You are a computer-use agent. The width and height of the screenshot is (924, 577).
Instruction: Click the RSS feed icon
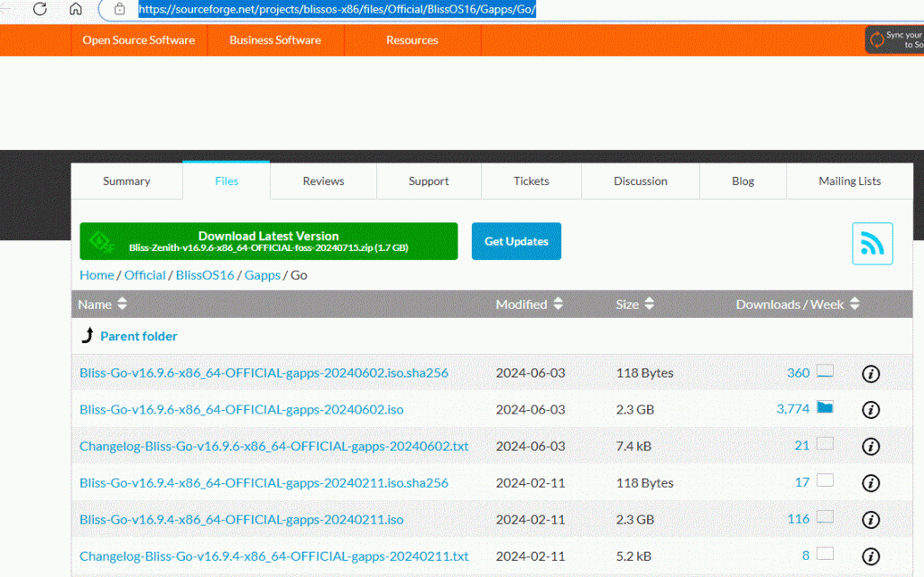pos(872,244)
